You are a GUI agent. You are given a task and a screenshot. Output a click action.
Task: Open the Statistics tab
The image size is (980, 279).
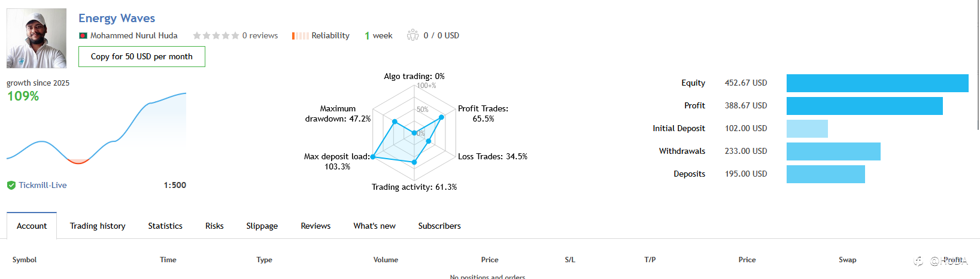165,226
